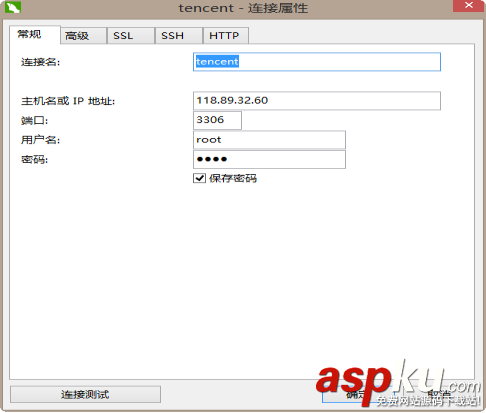
Task: Toggle the 保存密码 checkbox
Action: [x=199, y=178]
